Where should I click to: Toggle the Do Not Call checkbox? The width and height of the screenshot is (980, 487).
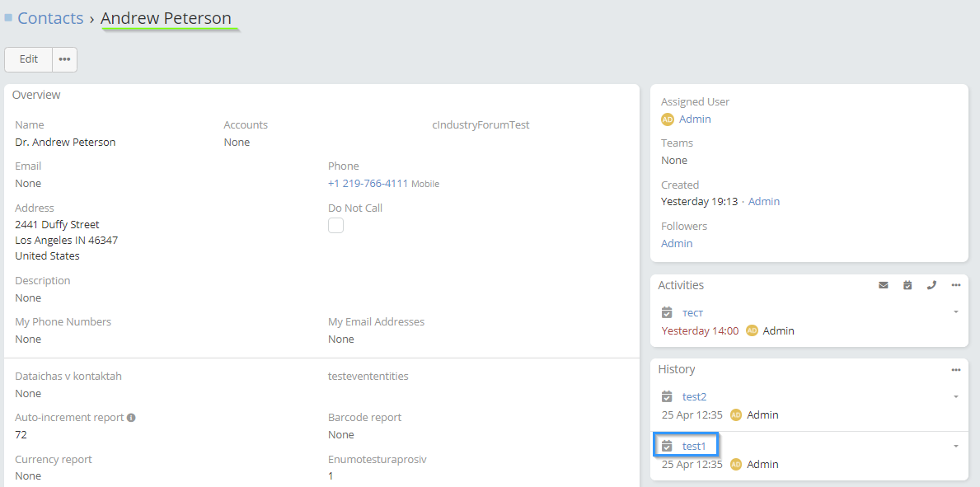pos(335,226)
